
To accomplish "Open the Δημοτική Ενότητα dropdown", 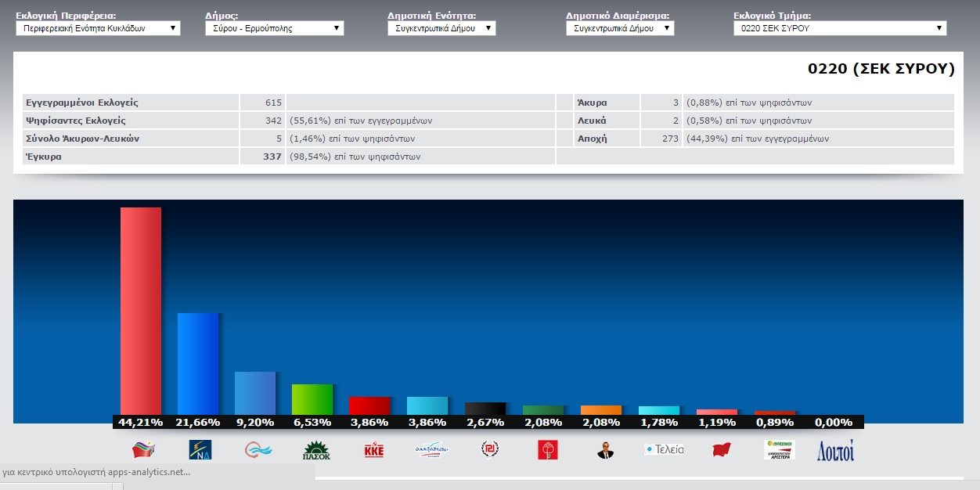I will click(441, 28).
